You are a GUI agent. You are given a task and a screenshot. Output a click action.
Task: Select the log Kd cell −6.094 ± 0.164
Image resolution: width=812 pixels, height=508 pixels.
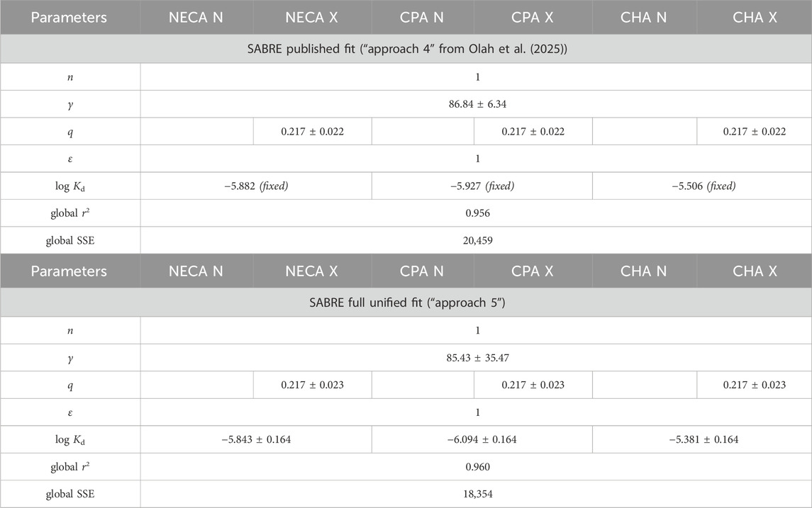(x=482, y=439)
